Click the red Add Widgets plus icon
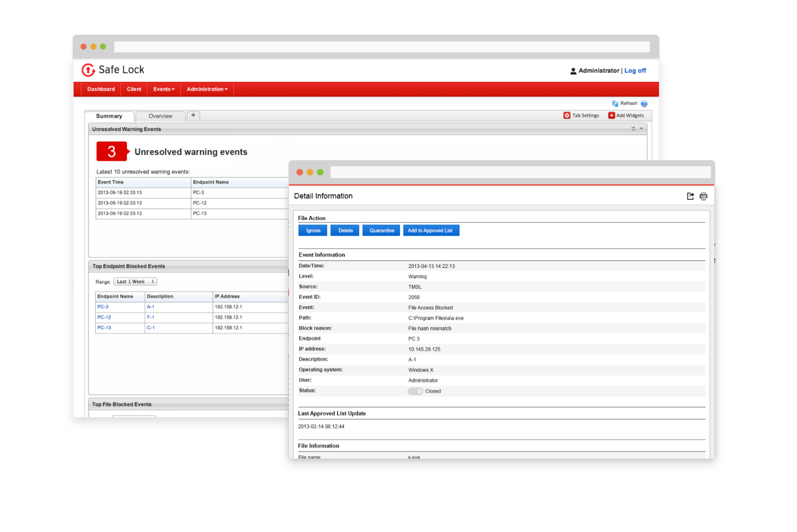 (x=612, y=115)
